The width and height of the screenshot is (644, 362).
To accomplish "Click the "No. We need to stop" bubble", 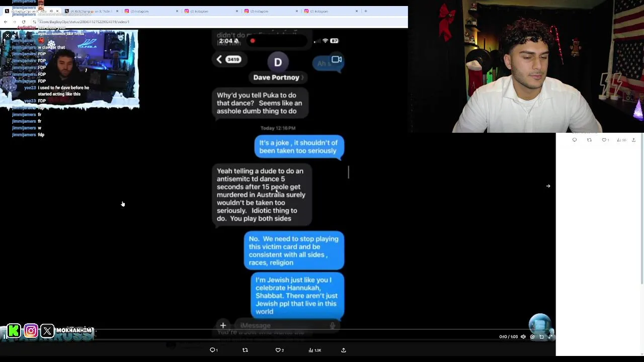I will 294,250.
